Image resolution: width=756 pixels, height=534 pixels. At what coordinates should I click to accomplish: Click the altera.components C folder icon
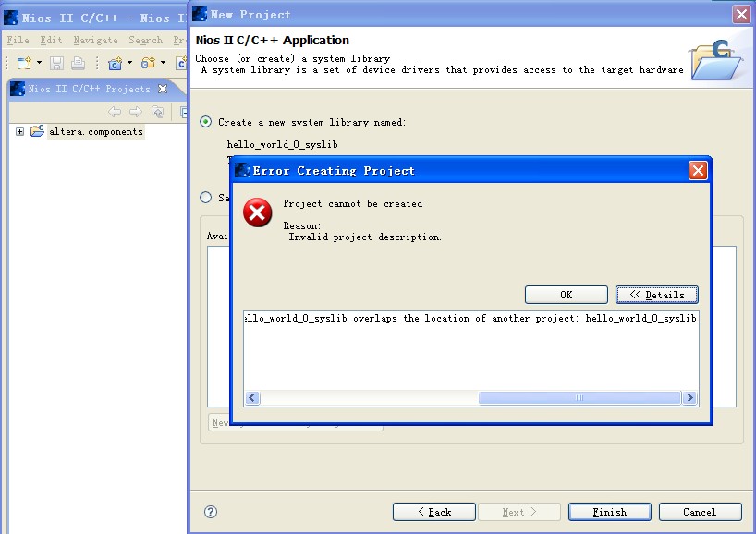click(37, 131)
